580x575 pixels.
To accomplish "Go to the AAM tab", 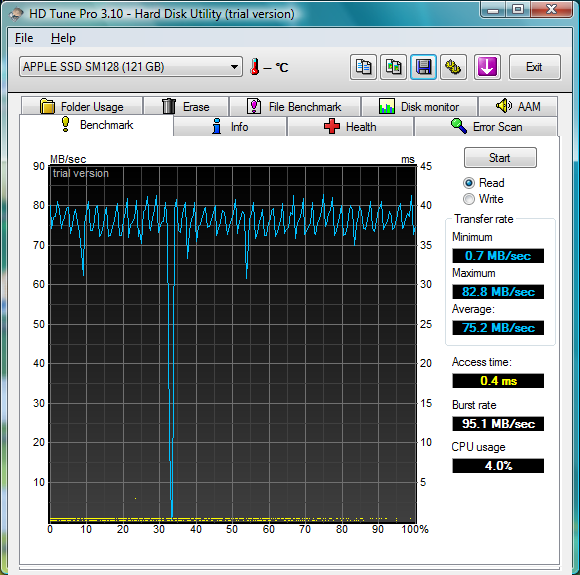I will click(518, 107).
